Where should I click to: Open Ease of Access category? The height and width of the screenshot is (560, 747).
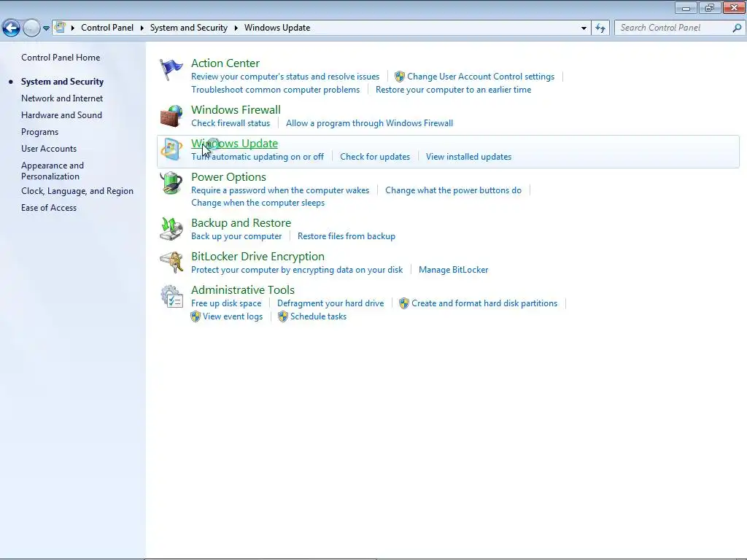tap(49, 208)
